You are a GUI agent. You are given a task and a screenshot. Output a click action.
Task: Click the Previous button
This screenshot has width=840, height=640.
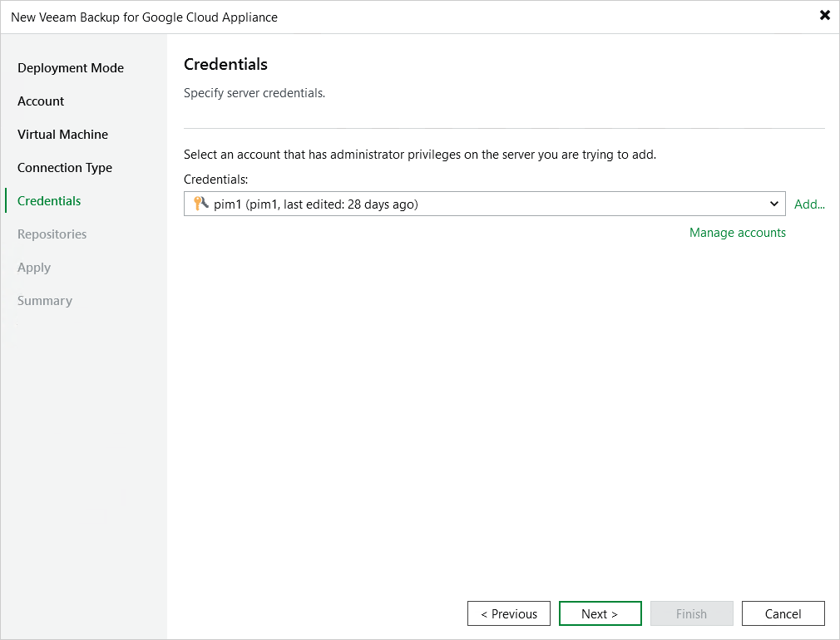click(x=509, y=613)
